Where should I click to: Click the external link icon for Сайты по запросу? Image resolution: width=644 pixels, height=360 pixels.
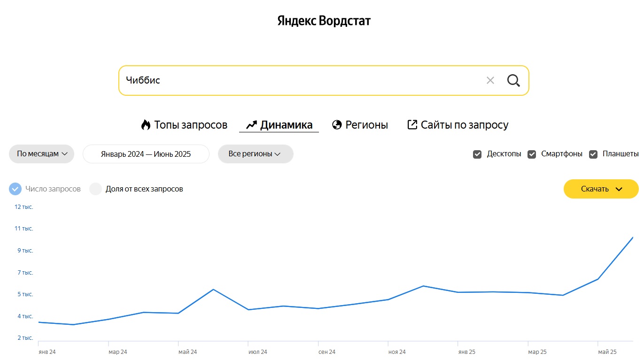click(x=412, y=125)
